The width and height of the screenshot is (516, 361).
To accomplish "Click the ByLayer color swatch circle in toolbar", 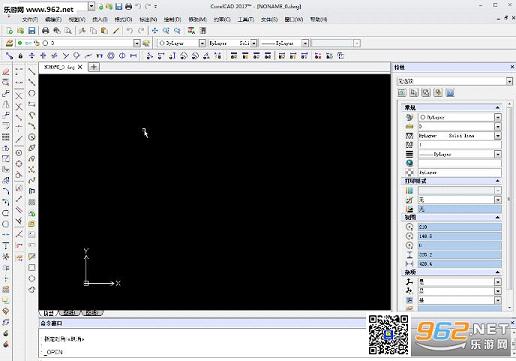I will point(162,43).
